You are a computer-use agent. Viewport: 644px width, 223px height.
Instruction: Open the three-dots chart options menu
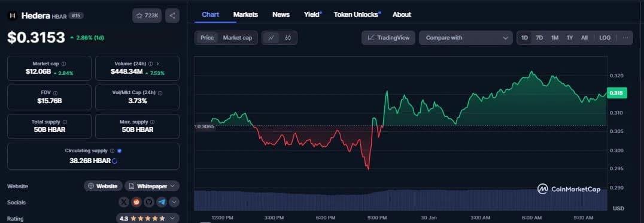(625, 38)
